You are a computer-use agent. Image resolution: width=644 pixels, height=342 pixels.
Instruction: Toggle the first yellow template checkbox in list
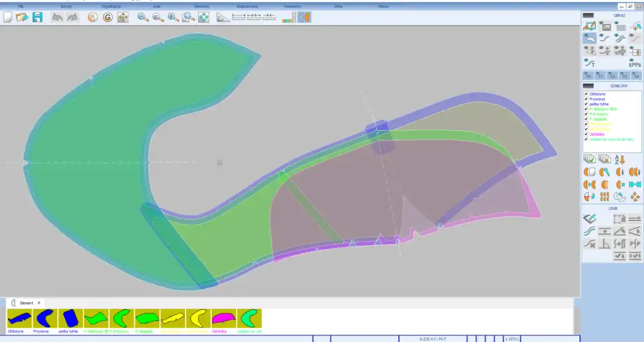point(586,124)
